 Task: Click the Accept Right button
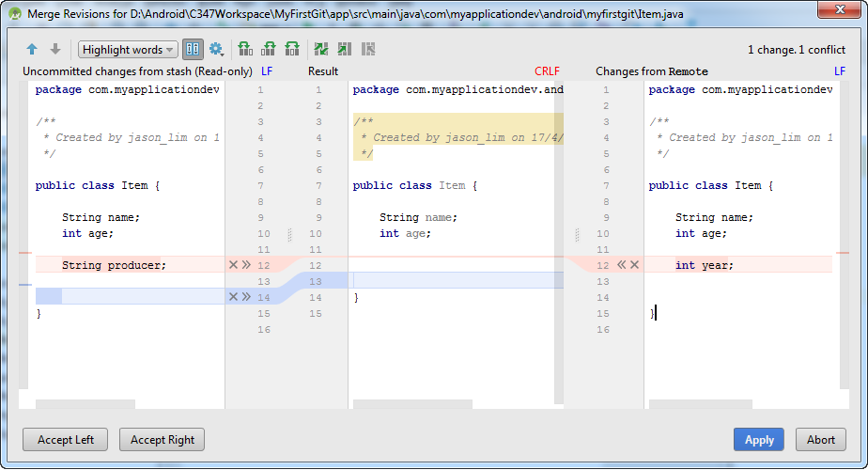pyautogui.click(x=163, y=439)
